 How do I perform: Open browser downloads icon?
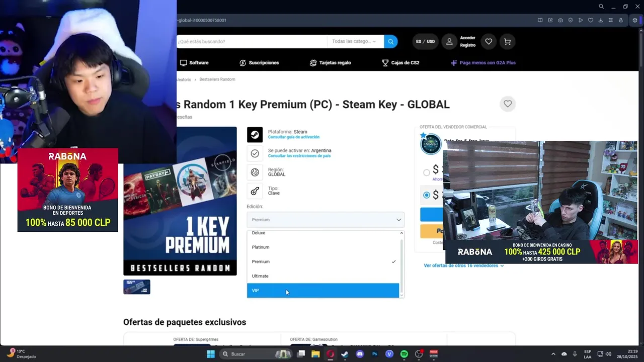pyautogui.click(x=601, y=20)
